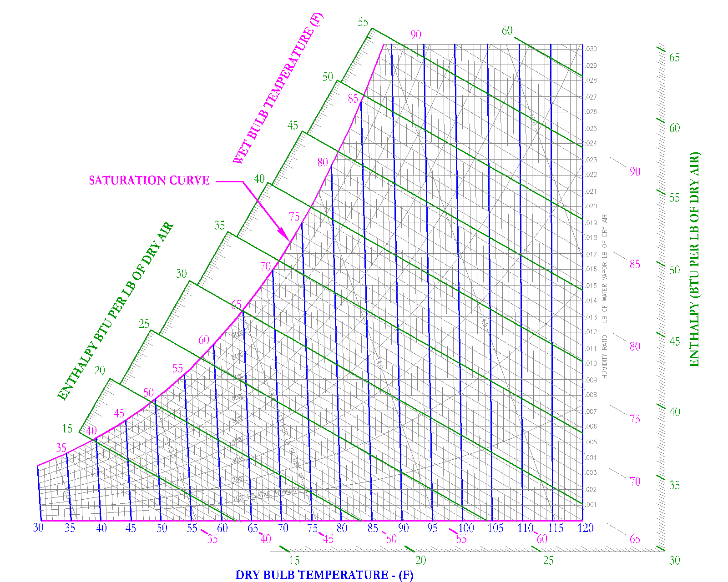
Task: Click the humidity ratio value ".005"
Action: pos(591,442)
